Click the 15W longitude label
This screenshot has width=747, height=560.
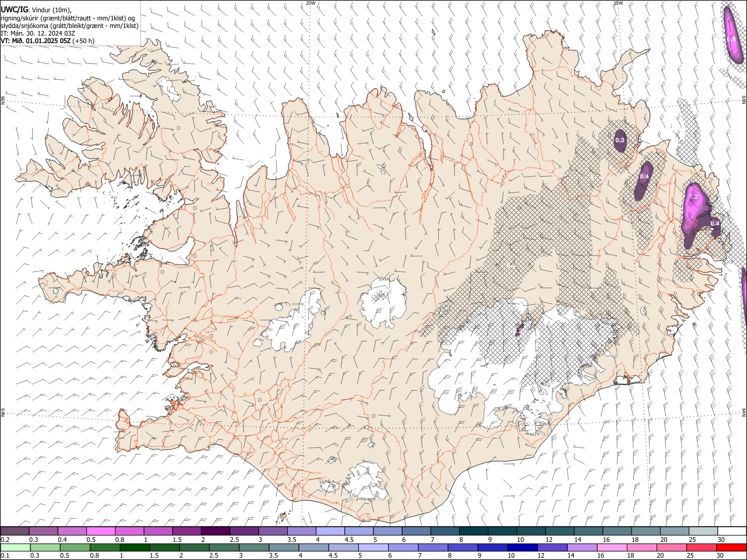click(x=618, y=3)
